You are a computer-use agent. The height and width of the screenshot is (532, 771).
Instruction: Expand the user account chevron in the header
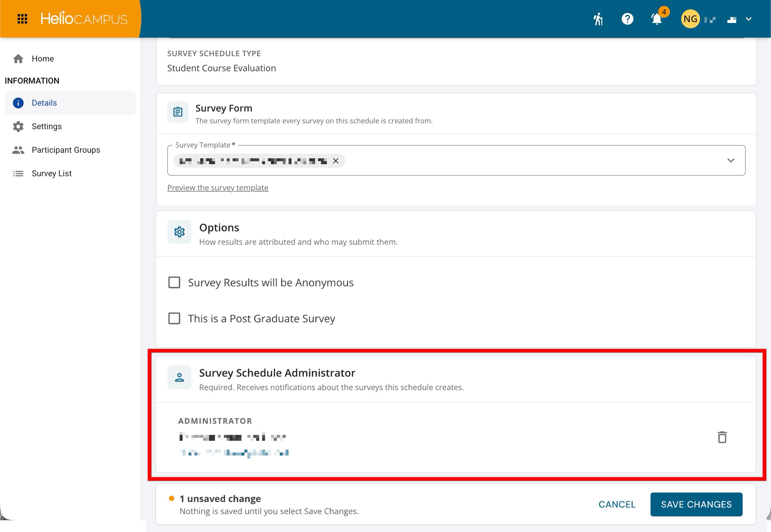point(748,19)
